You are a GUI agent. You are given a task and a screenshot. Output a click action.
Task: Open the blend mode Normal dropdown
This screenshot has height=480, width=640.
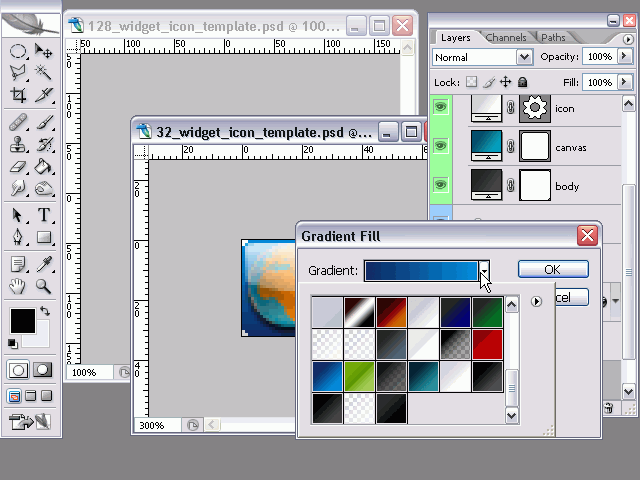click(524, 57)
